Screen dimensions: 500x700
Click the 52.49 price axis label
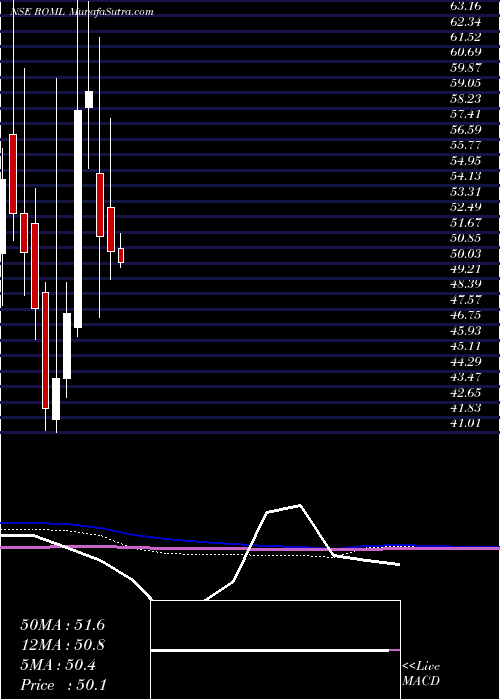tap(466, 207)
